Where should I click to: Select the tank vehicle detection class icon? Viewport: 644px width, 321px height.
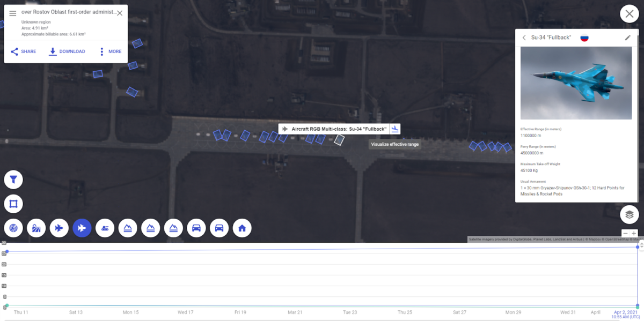click(105, 228)
